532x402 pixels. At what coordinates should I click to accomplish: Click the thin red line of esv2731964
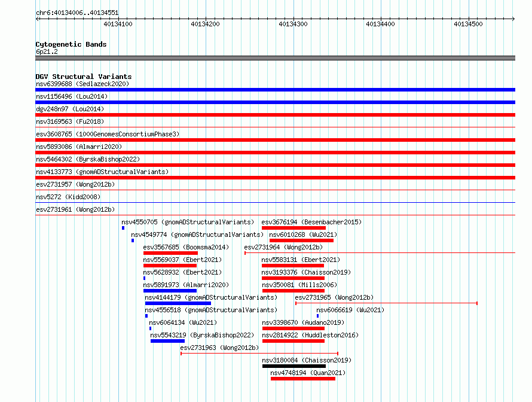380,253
